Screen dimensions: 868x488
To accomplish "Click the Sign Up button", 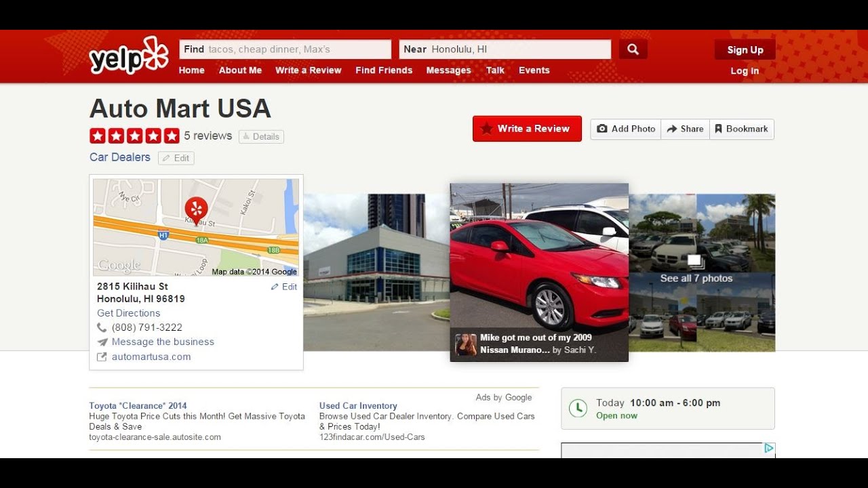I will click(745, 49).
